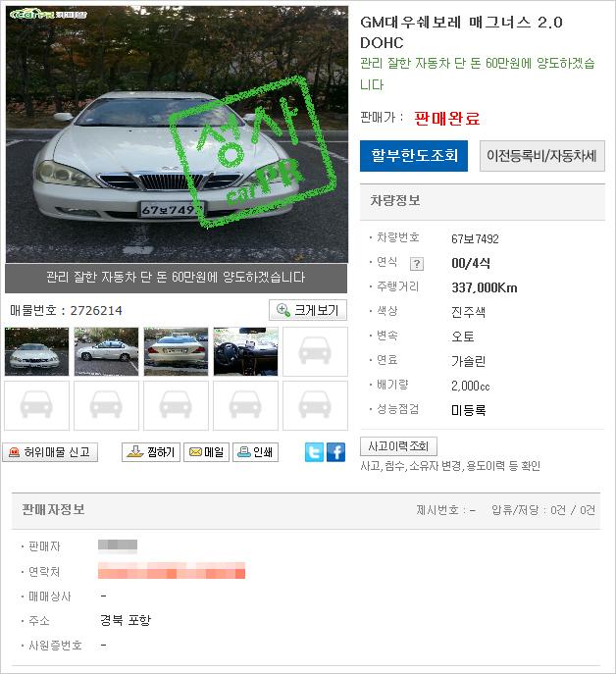Select the side view car thumbnail

coord(106,351)
